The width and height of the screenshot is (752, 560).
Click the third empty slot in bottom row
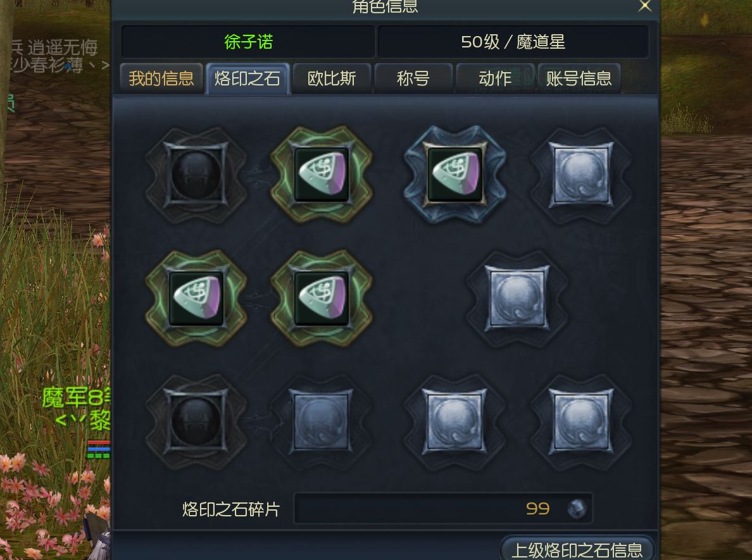pyautogui.click(x=454, y=422)
